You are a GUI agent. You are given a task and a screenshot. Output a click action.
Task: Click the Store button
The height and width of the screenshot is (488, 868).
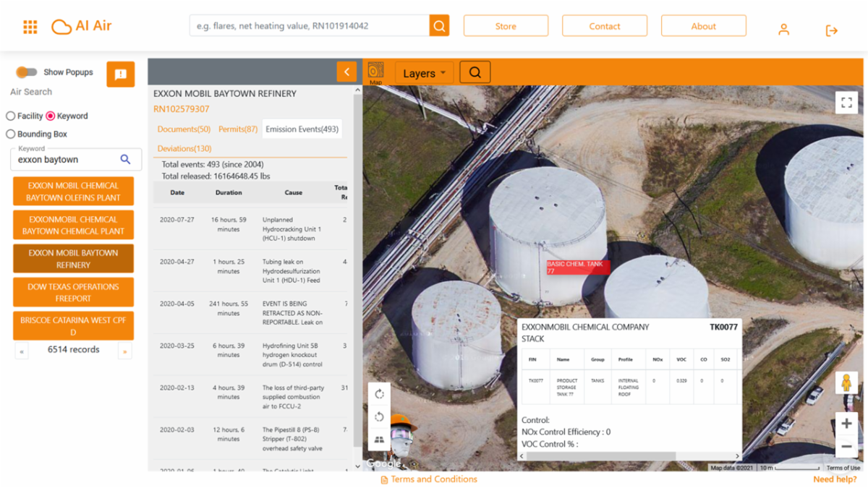tap(506, 26)
